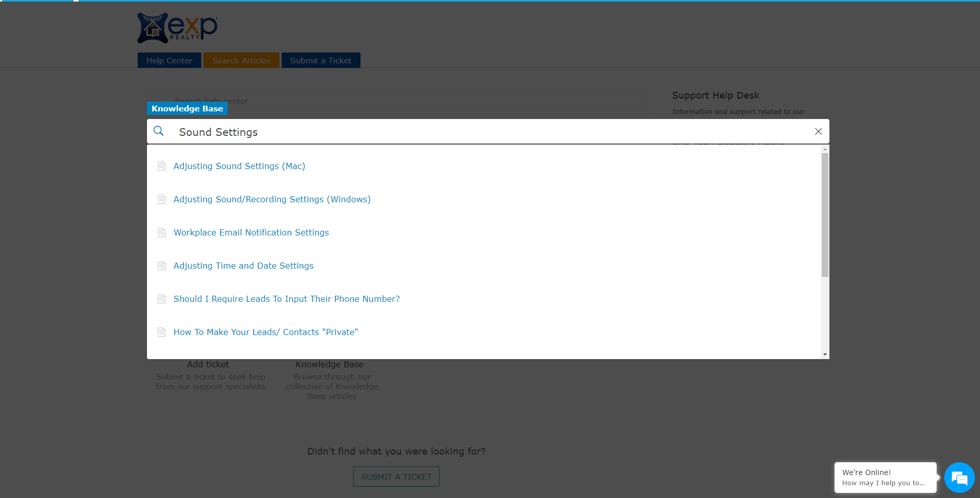Click the 'Didn't find what you were looking for?' text

(x=397, y=452)
